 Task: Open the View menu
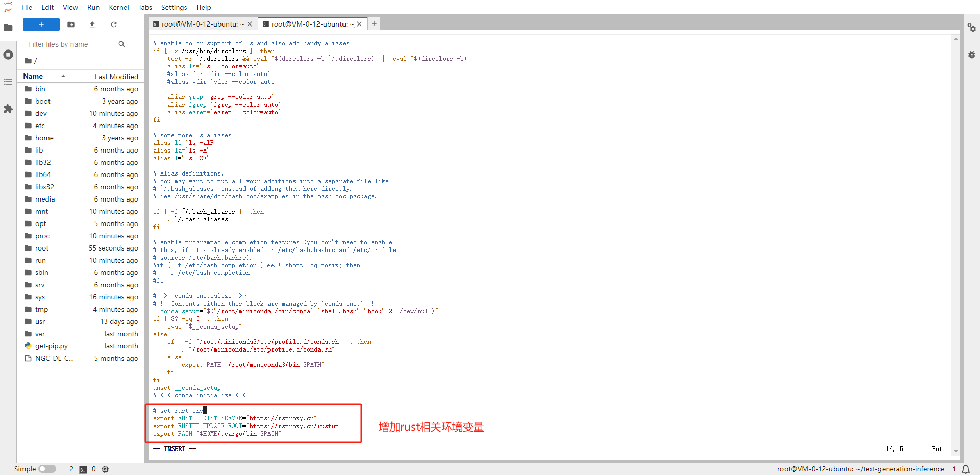pyautogui.click(x=70, y=7)
